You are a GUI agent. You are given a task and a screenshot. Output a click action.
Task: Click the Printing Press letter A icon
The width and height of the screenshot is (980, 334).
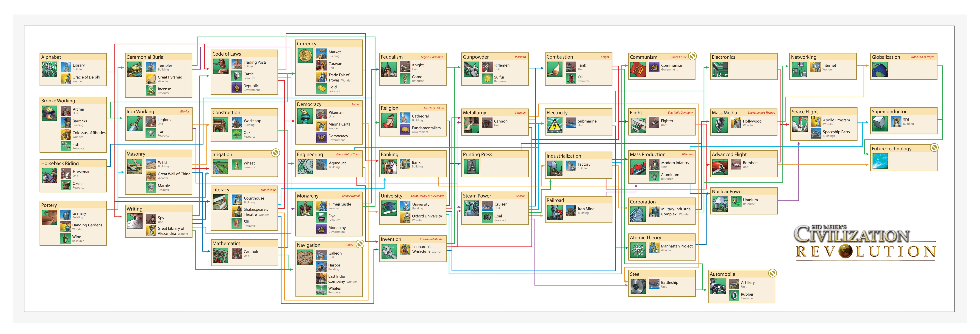pyautogui.click(x=471, y=167)
